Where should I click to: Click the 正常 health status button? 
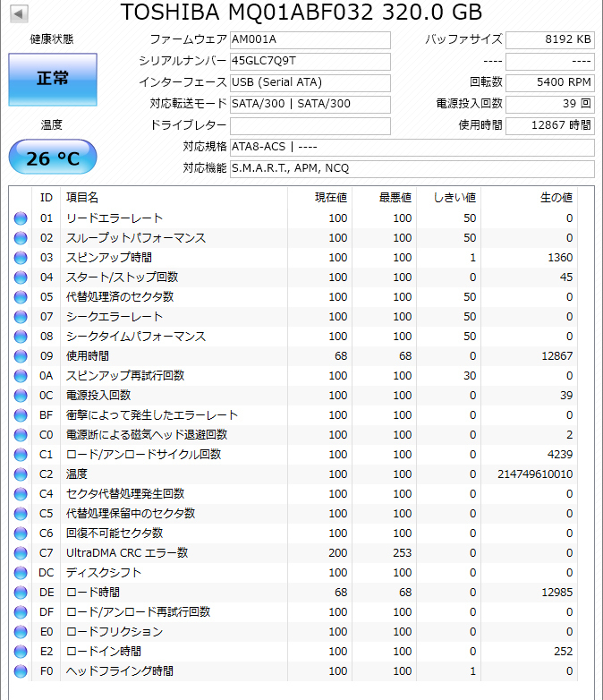coord(53,79)
